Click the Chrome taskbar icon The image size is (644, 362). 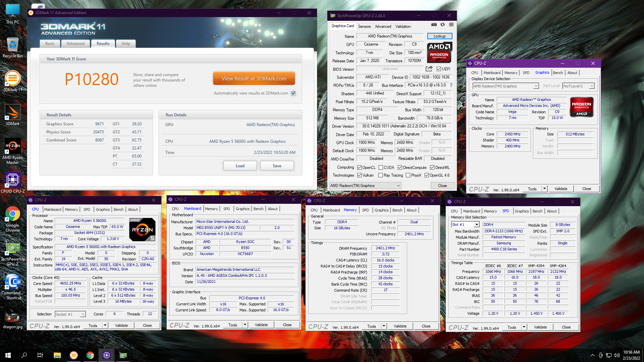(x=90, y=355)
